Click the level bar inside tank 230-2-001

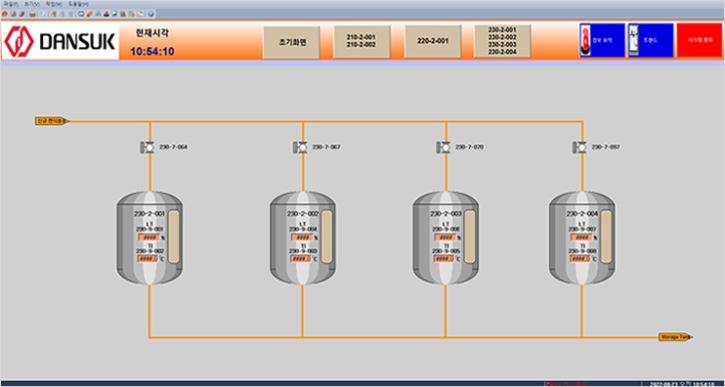click(174, 237)
